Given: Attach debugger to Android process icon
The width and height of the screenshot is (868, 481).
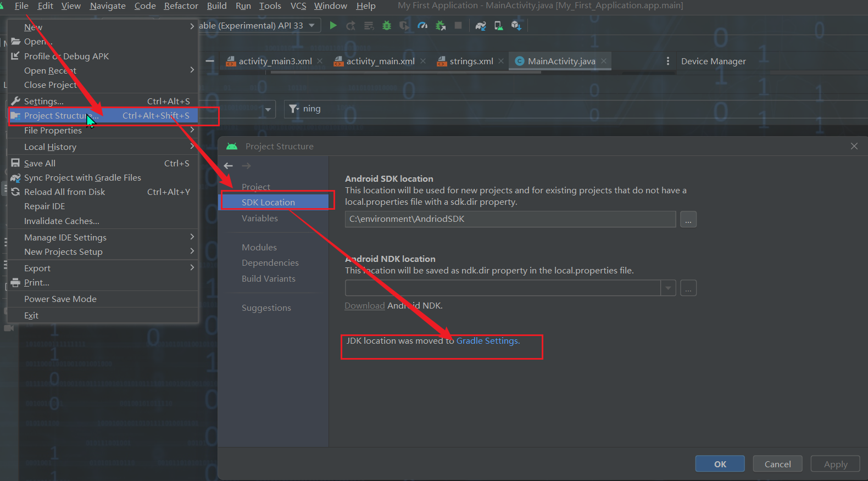Looking at the screenshot, I should point(441,26).
